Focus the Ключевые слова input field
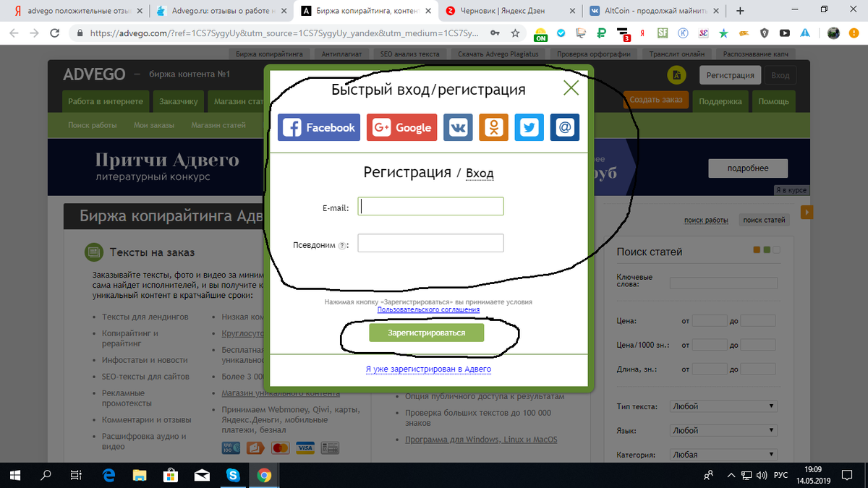Viewport: 868px width, 488px height. coord(723,283)
